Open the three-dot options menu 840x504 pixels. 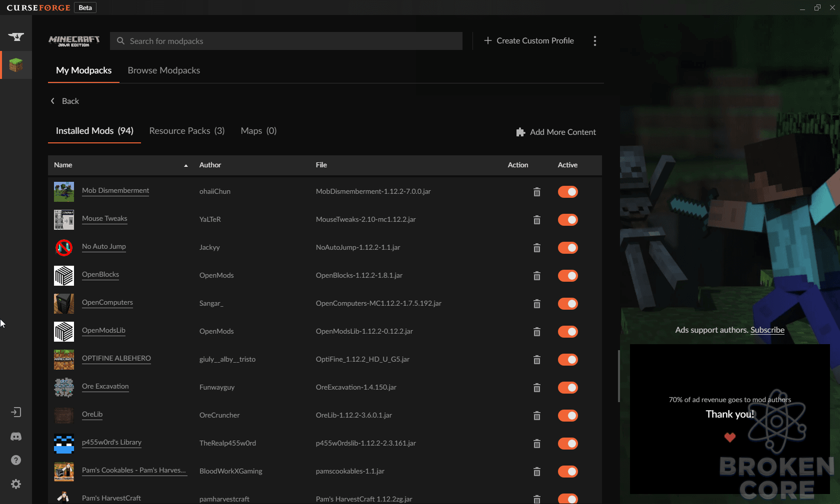(594, 41)
